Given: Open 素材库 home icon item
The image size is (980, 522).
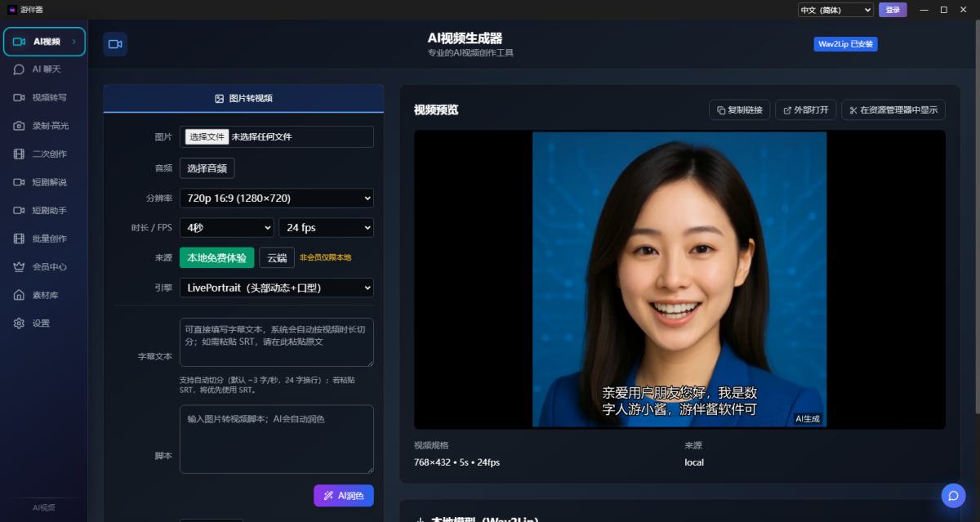Looking at the screenshot, I should (x=44, y=295).
